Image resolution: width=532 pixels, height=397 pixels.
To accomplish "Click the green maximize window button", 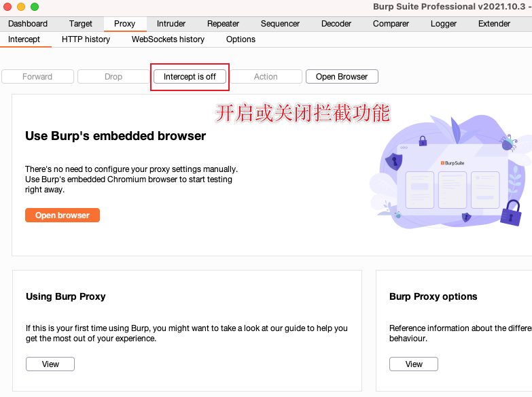I will point(35,6).
